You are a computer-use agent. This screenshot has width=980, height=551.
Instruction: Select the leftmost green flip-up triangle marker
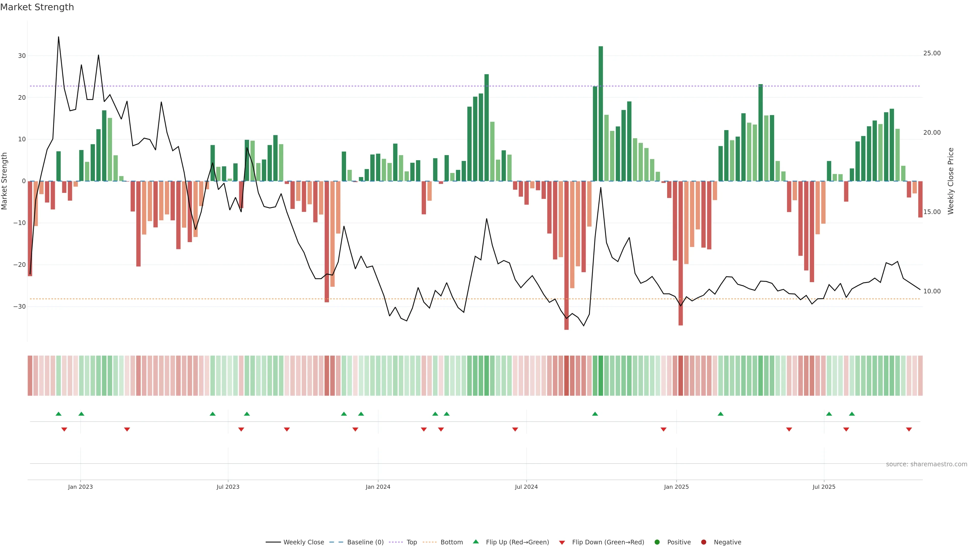pos(59,414)
